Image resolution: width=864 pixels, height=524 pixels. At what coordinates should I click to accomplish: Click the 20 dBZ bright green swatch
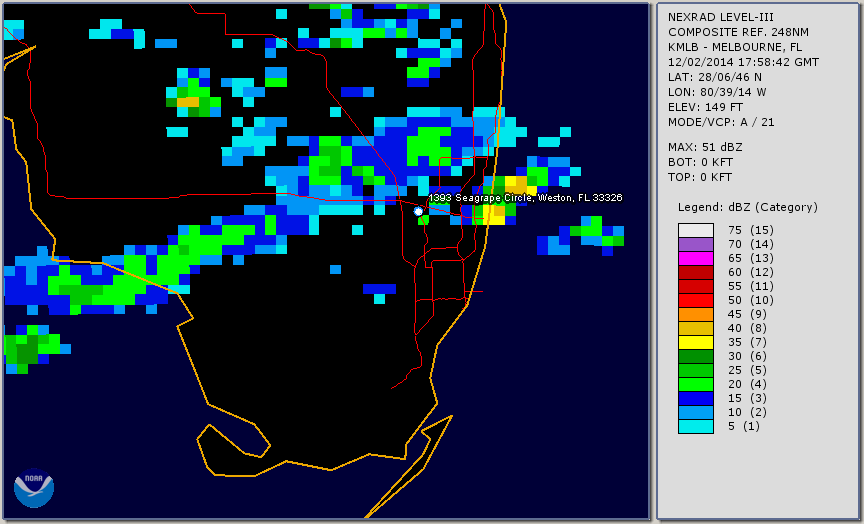click(x=695, y=385)
